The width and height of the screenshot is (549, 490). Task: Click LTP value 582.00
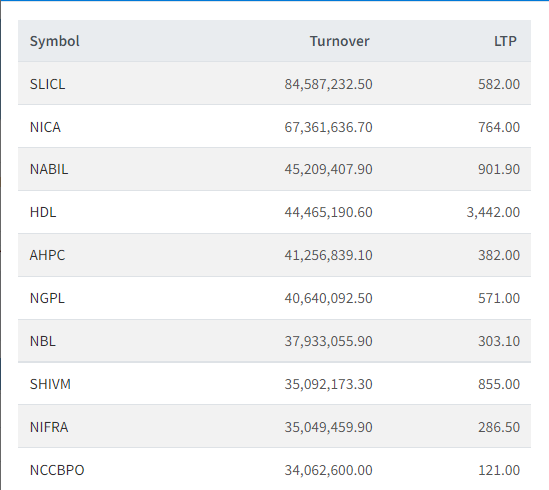click(499, 84)
